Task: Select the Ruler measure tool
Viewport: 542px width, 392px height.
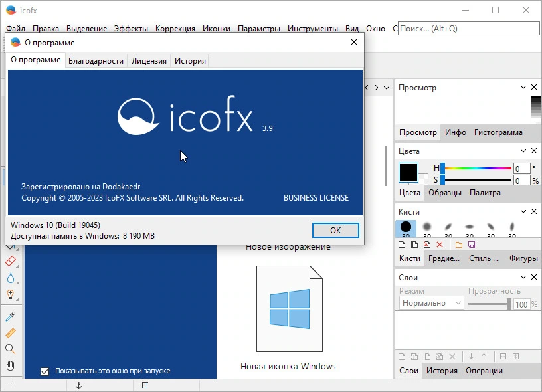Action: pyautogui.click(x=11, y=333)
